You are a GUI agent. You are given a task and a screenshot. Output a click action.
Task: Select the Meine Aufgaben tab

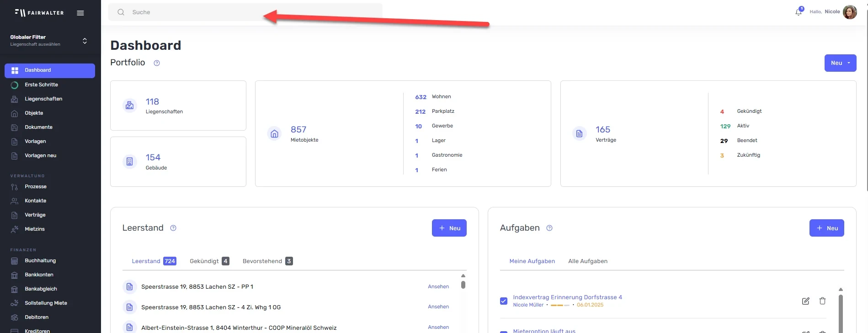[532, 261]
